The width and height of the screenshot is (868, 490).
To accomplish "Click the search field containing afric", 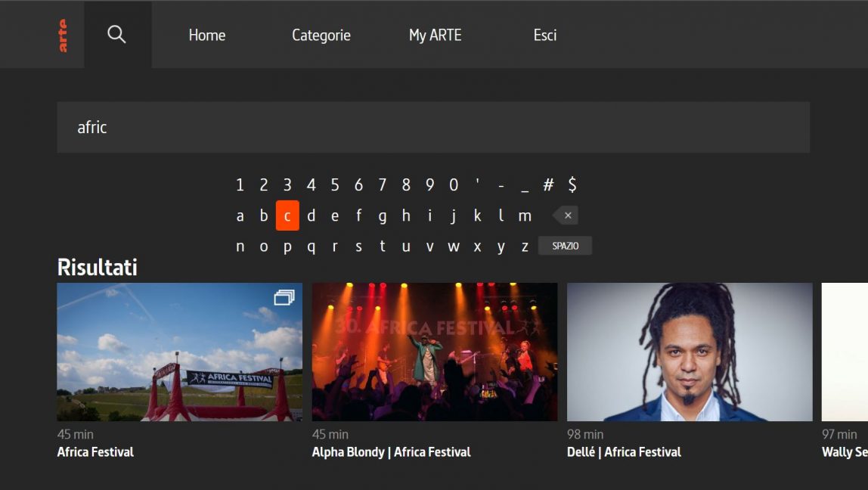I will pos(433,127).
